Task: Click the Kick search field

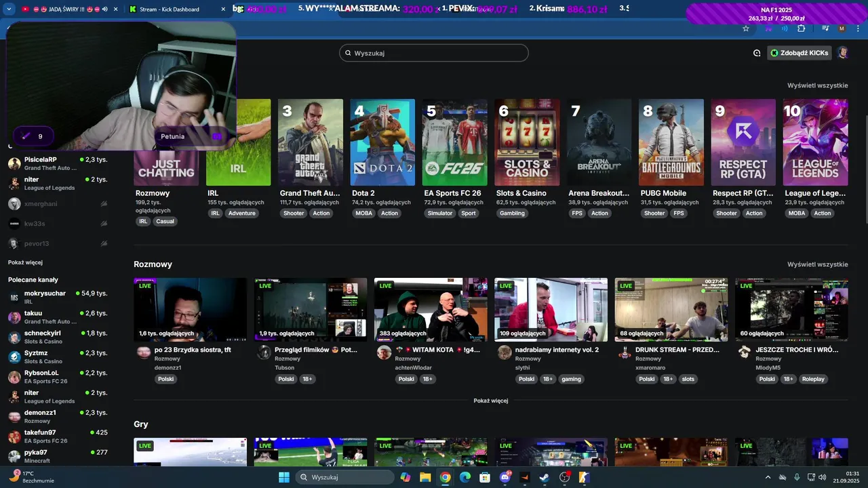Action: pyautogui.click(x=434, y=53)
